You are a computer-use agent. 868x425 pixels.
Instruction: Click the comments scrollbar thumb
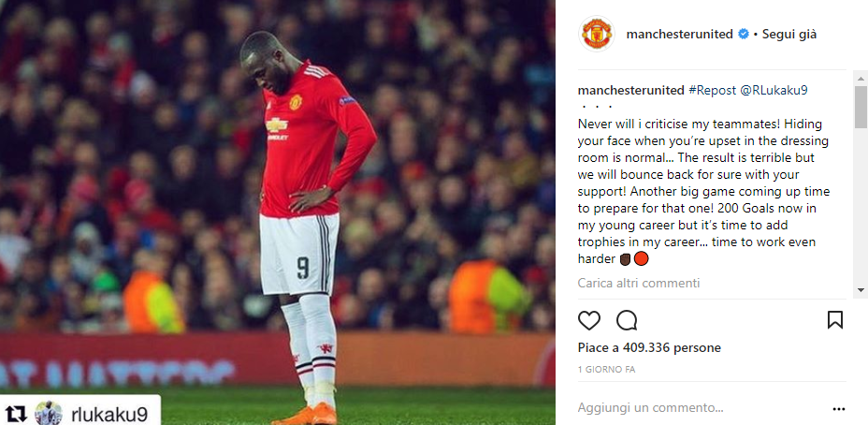861,107
